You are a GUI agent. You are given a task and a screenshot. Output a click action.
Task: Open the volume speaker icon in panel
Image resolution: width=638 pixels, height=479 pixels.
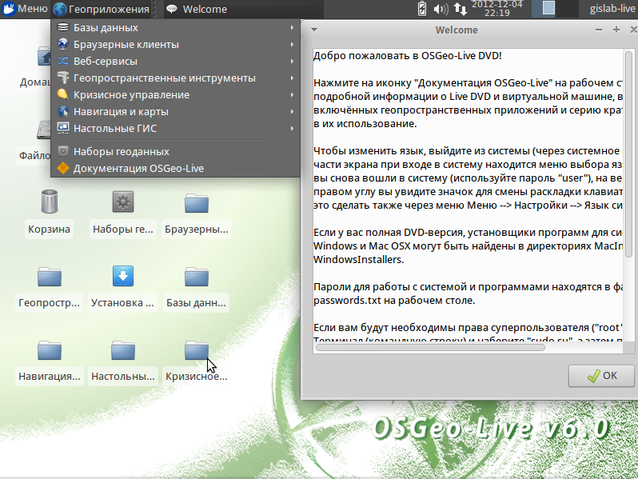click(441, 9)
